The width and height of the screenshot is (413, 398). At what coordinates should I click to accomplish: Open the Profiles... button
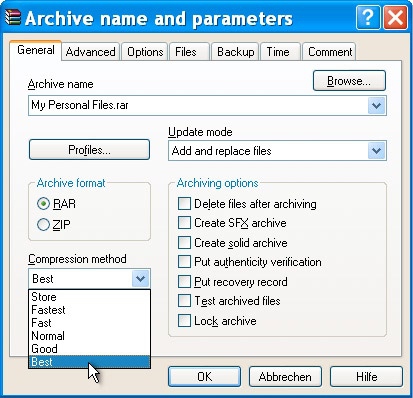tap(89, 150)
